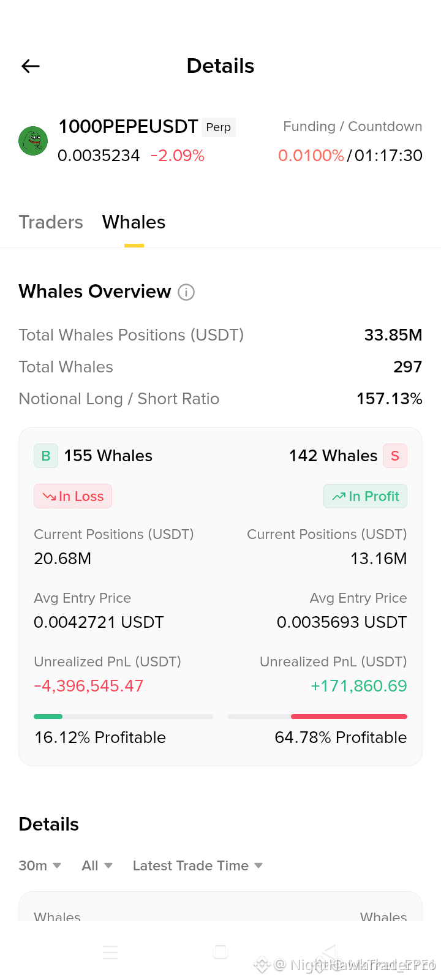Tap the Android home square icon
The image size is (441, 980).
click(x=221, y=952)
